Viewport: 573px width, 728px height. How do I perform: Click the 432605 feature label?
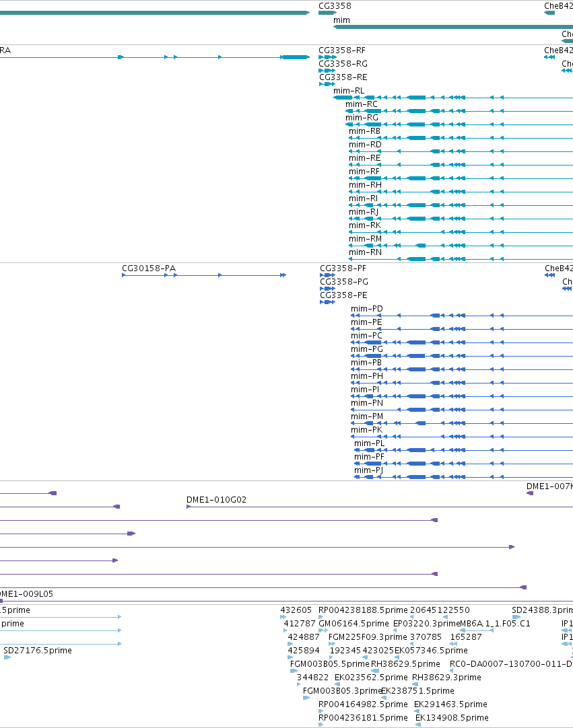coord(296,610)
